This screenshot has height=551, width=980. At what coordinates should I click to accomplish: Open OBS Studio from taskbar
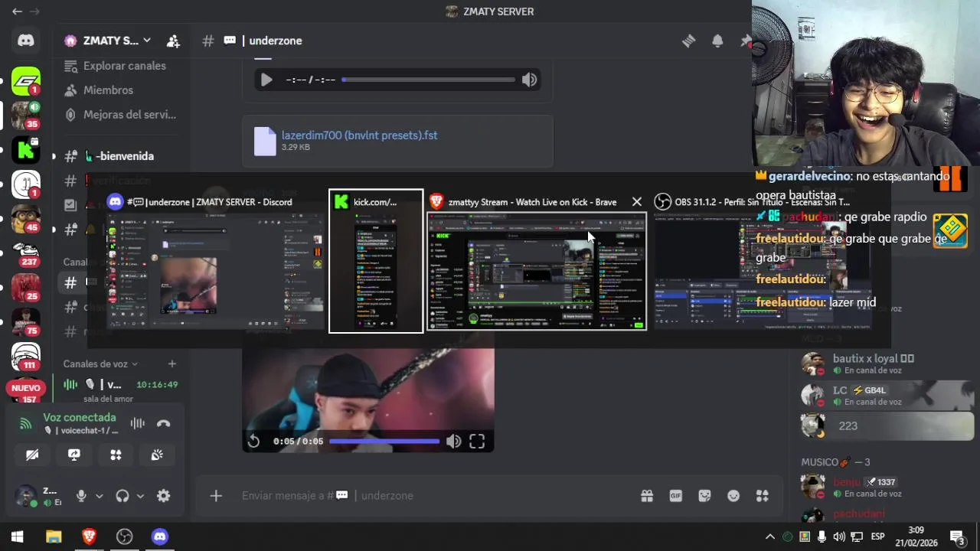pyautogui.click(x=125, y=536)
